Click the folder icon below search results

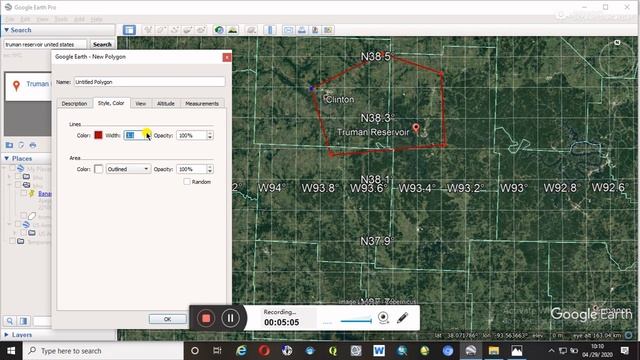click(9, 145)
